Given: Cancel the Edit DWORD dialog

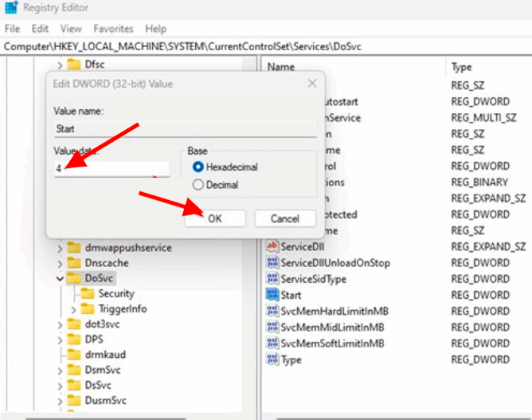Looking at the screenshot, I should tap(284, 218).
